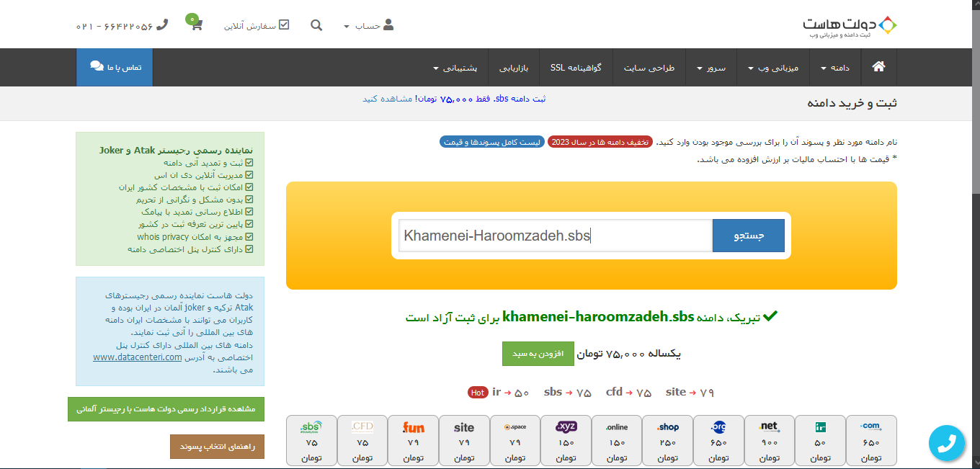Expand the میزبانی وب dropdown menu
Image resolution: width=980 pixels, height=469 pixels.
click(x=774, y=68)
